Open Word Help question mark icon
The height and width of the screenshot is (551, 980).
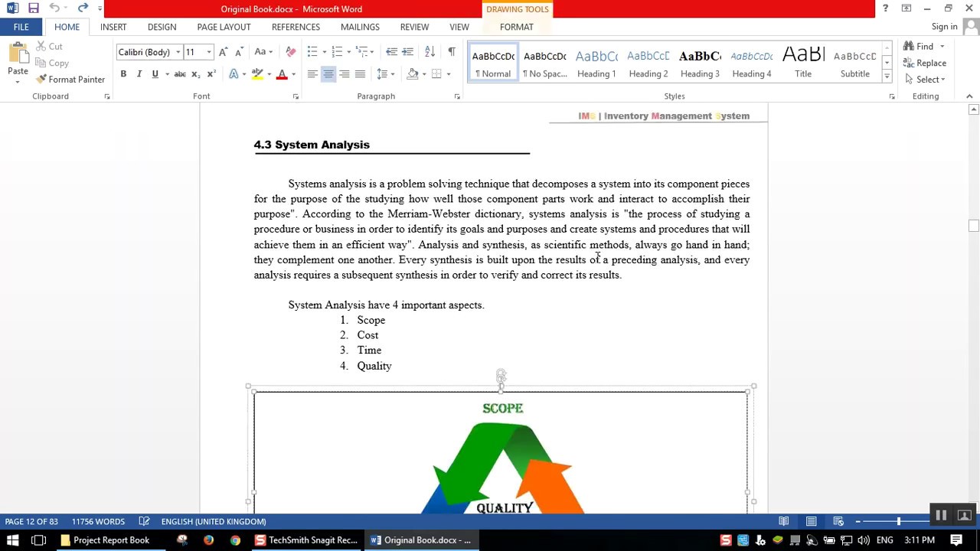885,8
